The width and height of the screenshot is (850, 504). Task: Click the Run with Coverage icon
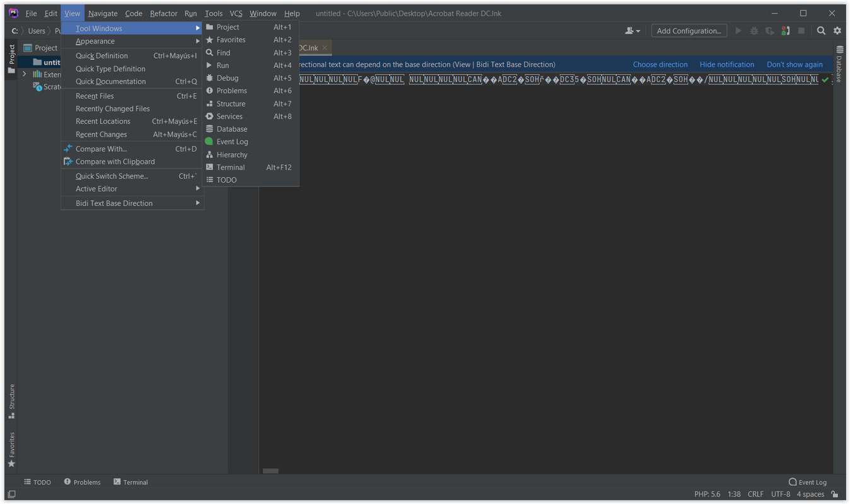(x=770, y=31)
